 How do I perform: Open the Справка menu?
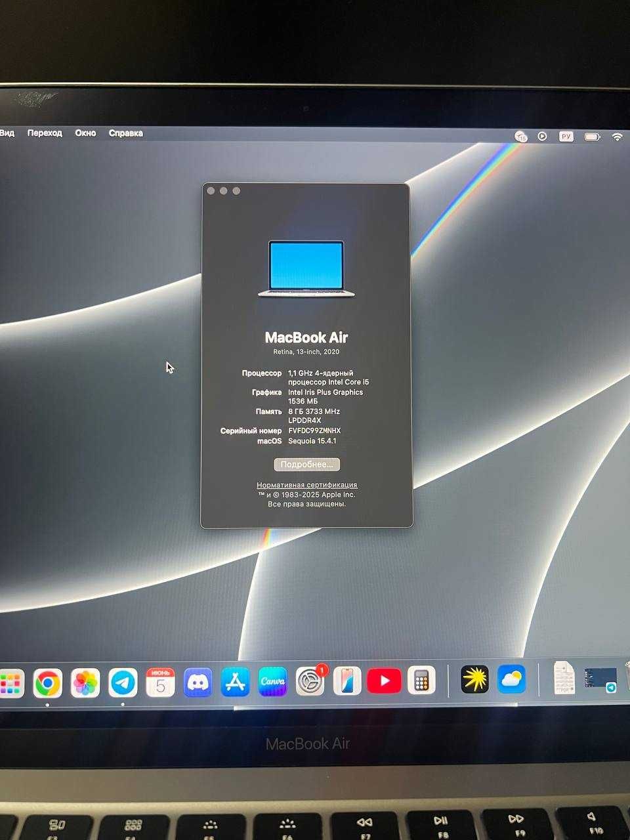point(125,133)
